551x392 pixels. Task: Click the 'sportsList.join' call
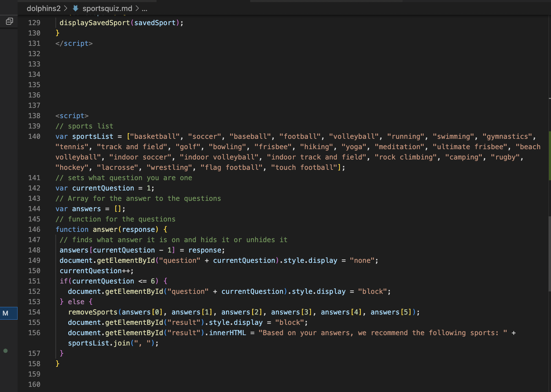coord(99,343)
